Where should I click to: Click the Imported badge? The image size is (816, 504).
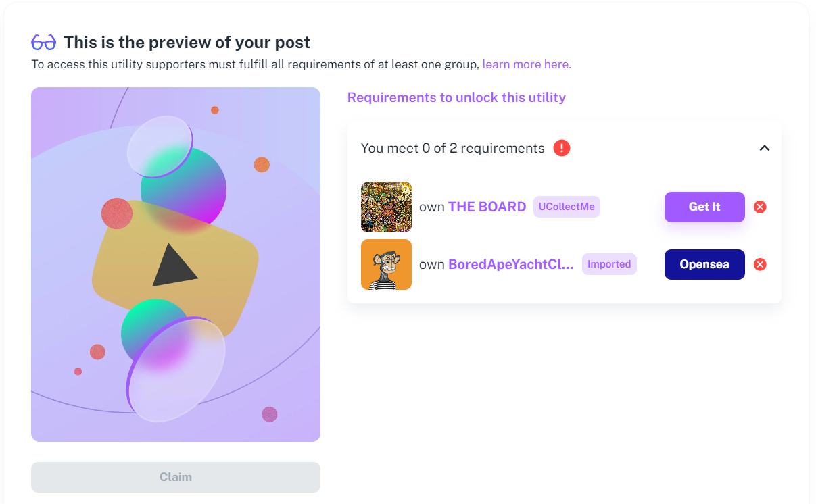pos(608,264)
